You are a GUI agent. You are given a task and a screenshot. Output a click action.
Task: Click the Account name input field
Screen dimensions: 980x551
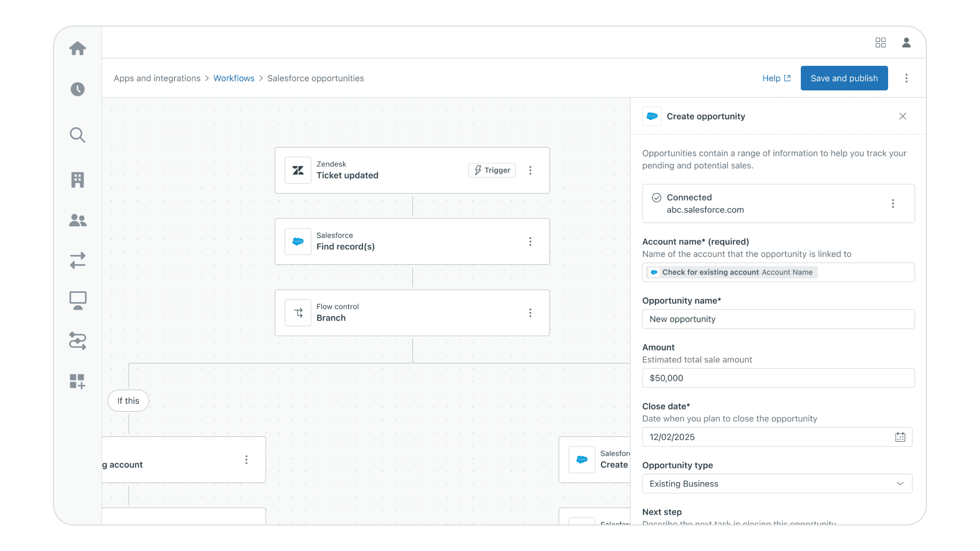pyautogui.click(x=778, y=272)
